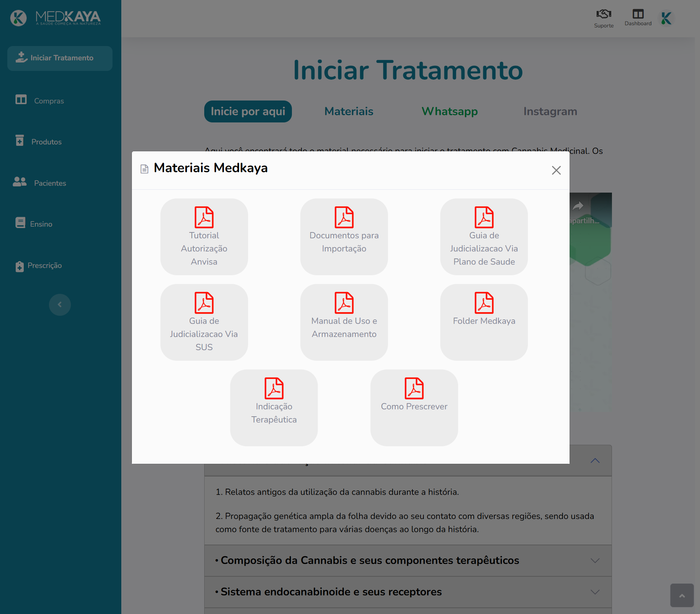The height and width of the screenshot is (614, 700).
Task: Click the Compras sidebar icon
Action: 21,99
